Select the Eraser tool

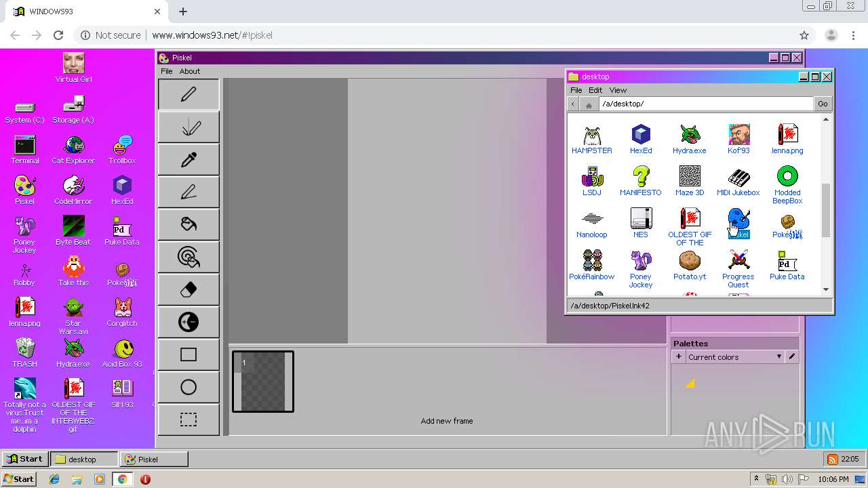[x=189, y=289]
